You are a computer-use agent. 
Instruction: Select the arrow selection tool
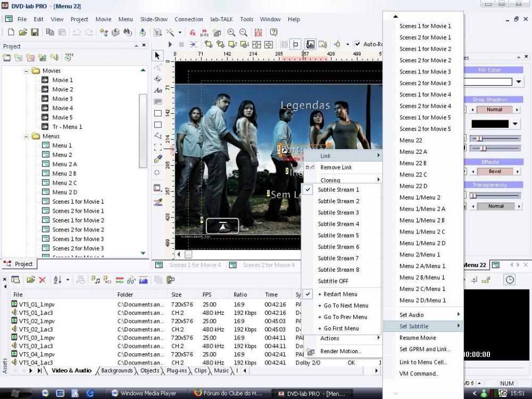(157, 55)
